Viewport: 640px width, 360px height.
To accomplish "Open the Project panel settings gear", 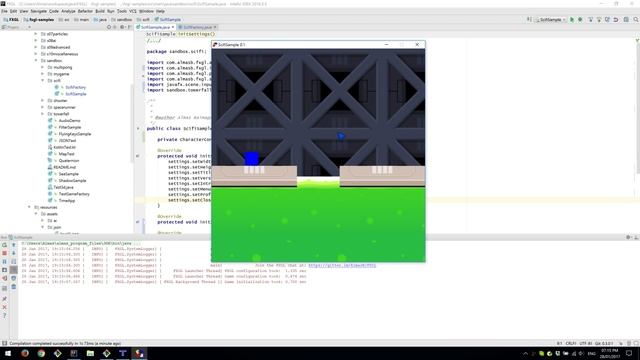I will pos(122,27).
